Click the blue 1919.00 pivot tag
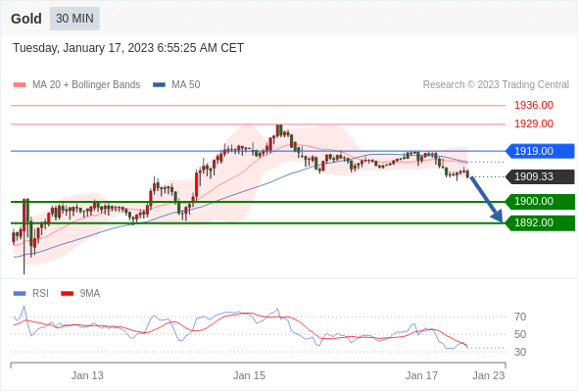Image resolution: width=578 pixels, height=392 pixels. pyautogui.click(x=540, y=151)
